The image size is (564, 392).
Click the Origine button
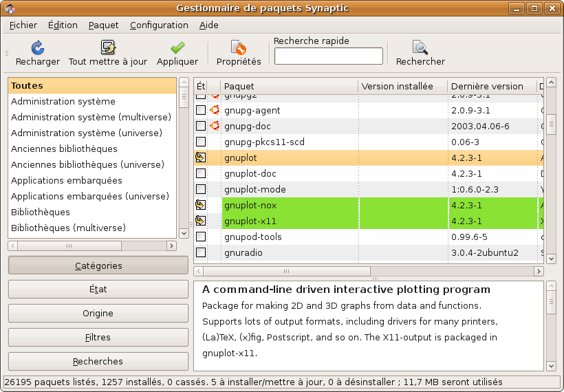pyautogui.click(x=98, y=313)
